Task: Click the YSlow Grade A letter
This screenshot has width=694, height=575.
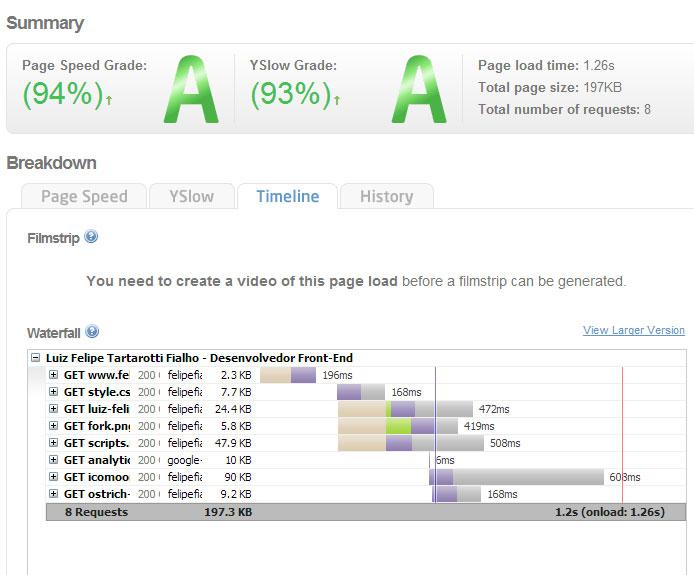Action: (x=419, y=89)
